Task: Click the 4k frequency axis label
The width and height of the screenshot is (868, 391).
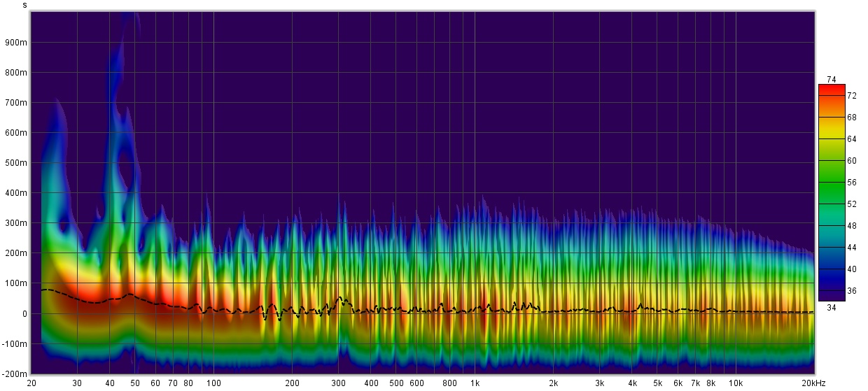Action: [x=632, y=383]
